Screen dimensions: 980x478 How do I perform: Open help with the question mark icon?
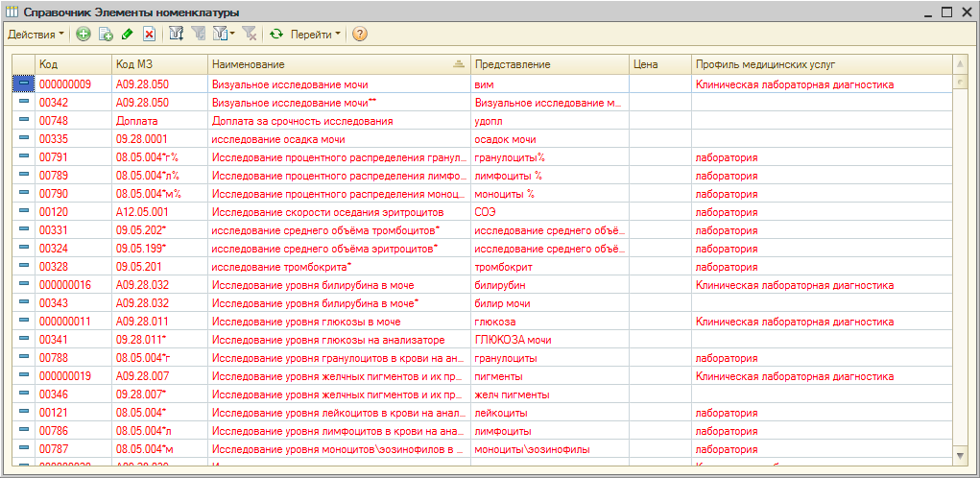point(360,34)
